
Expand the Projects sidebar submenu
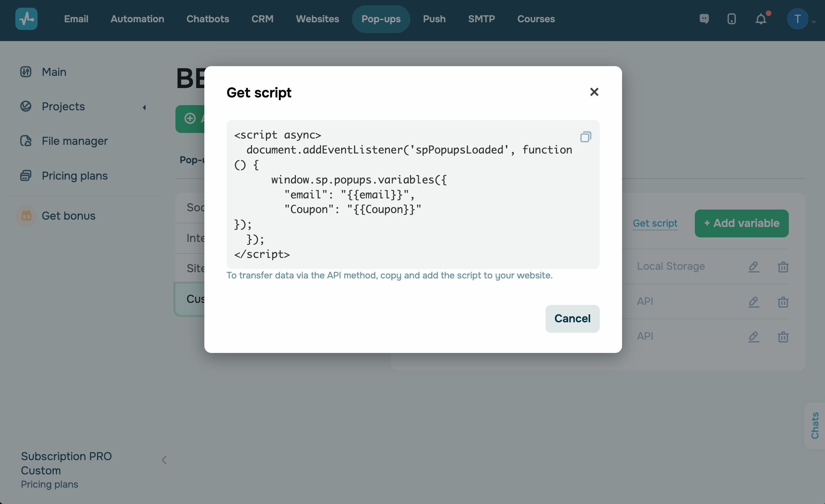pyautogui.click(x=144, y=107)
